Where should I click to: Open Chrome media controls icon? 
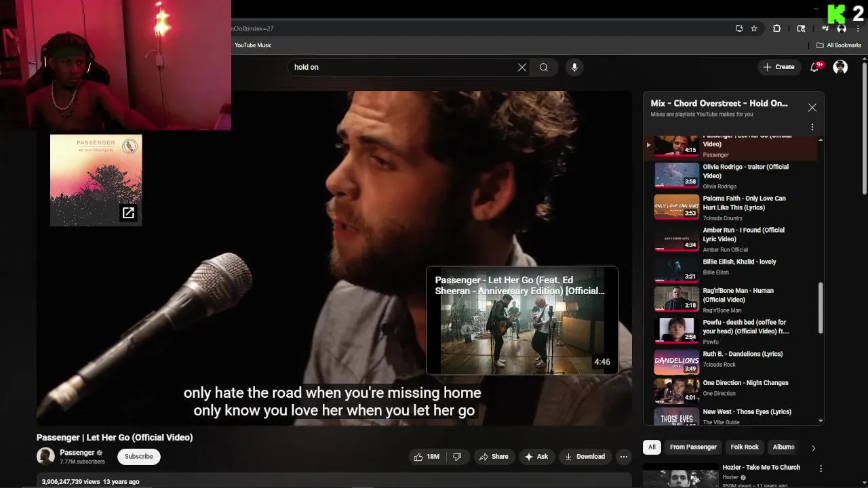[825, 28]
